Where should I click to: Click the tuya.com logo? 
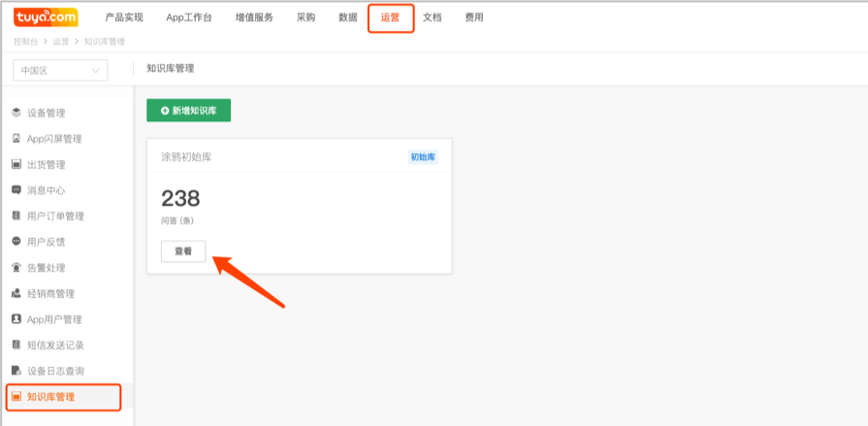coord(46,17)
